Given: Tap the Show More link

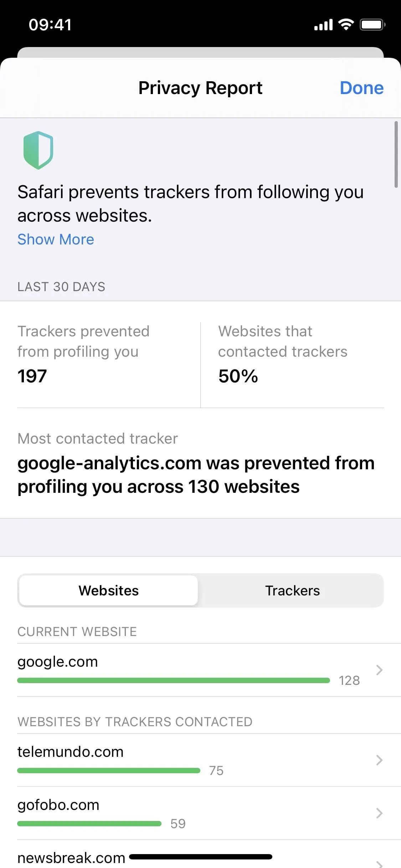Looking at the screenshot, I should tap(56, 239).
